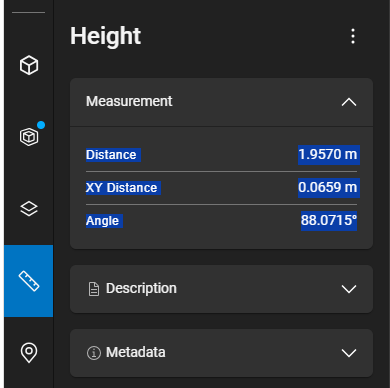This screenshot has height=388, width=390.
Task: Click the 1.9570 m distance value
Action: [x=328, y=155]
